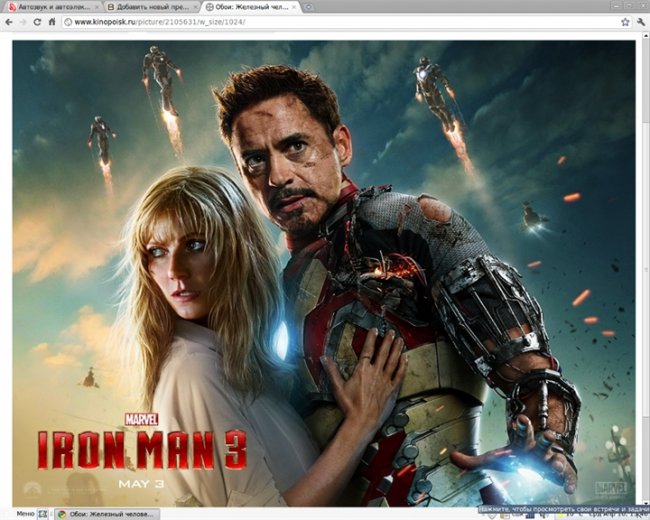The image size is (650, 520).
Task: Click the browser forward arrow button
Action: [x=23, y=21]
